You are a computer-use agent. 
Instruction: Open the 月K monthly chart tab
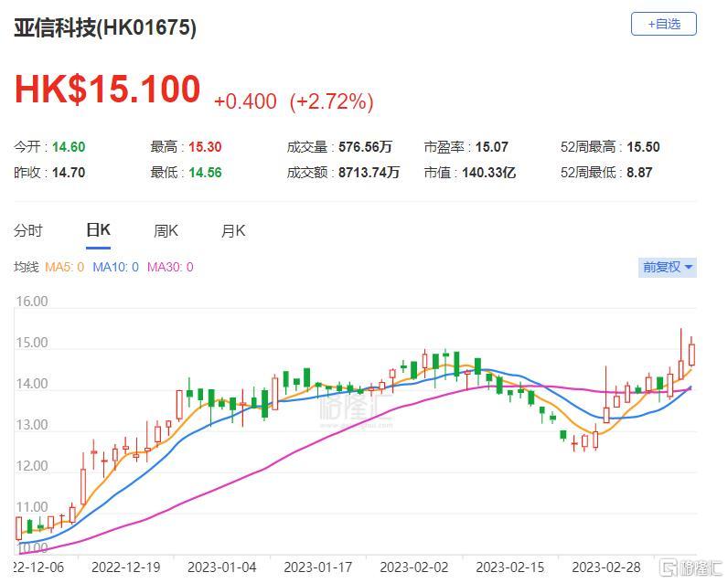point(233,230)
